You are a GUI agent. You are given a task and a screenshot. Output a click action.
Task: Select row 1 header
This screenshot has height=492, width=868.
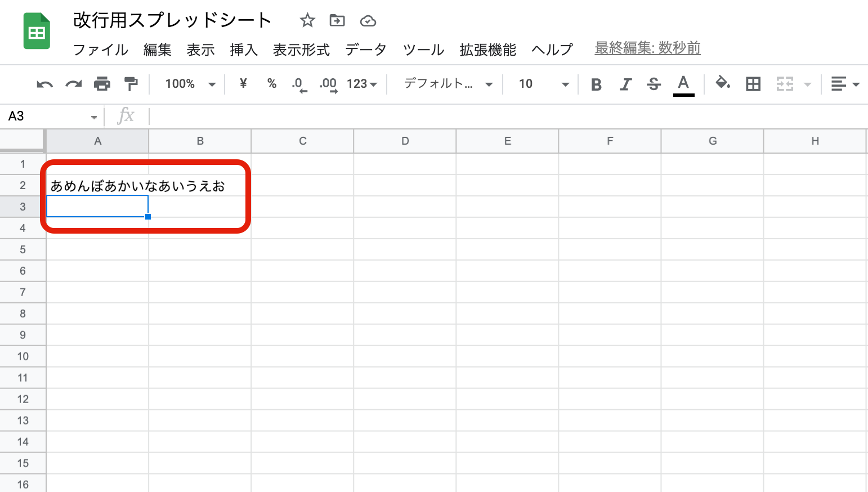coord(23,164)
